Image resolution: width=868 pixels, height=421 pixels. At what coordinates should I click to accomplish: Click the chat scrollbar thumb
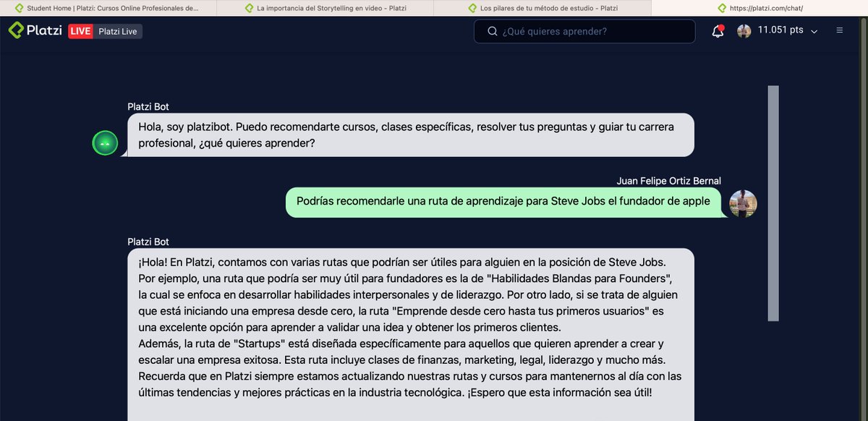click(x=773, y=203)
